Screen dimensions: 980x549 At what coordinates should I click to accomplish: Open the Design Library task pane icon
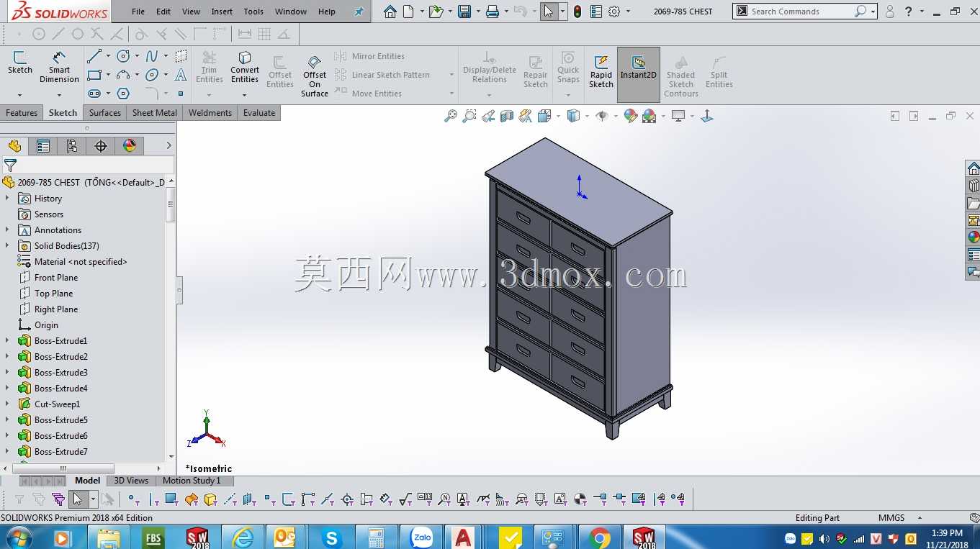click(974, 186)
